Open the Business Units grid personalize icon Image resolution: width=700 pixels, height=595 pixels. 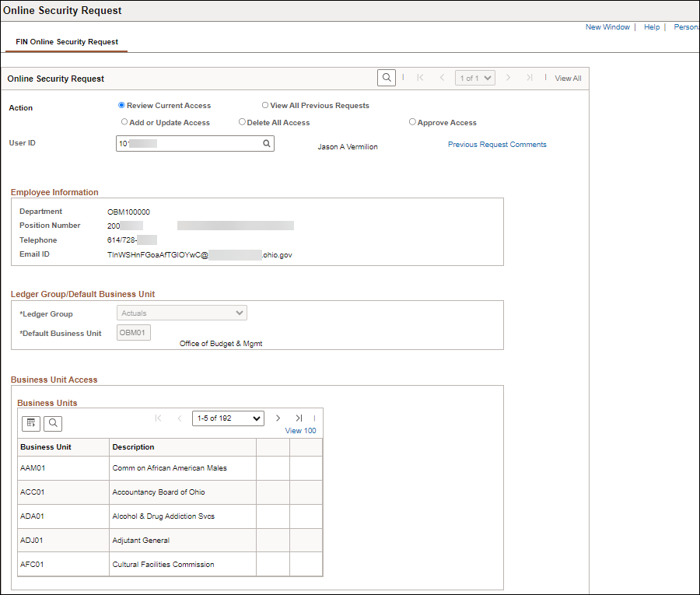pos(31,423)
